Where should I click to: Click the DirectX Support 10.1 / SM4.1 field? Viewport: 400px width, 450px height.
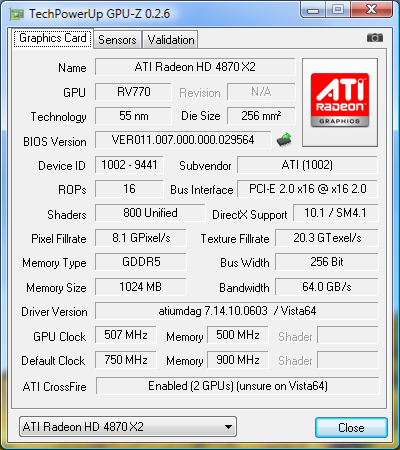coord(336,213)
